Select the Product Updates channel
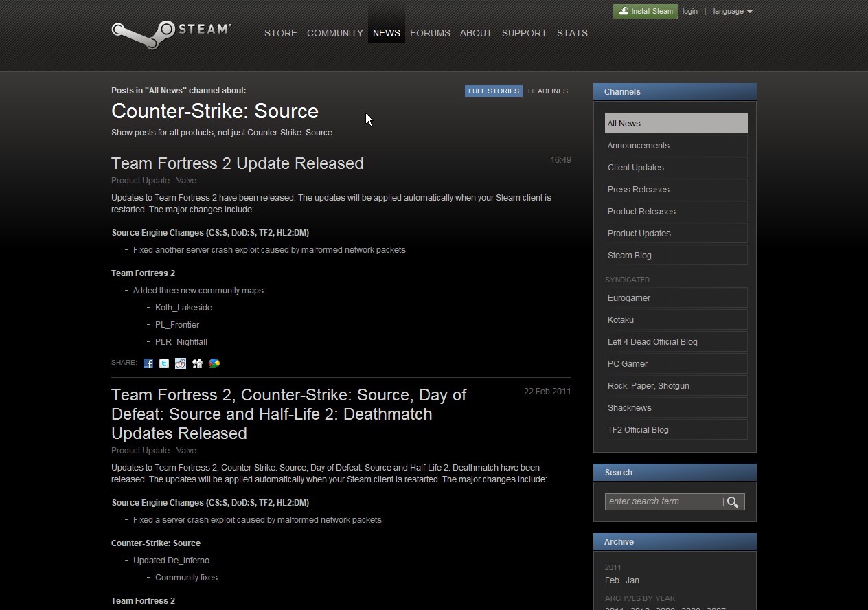The image size is (868, 610). [676, 234]
